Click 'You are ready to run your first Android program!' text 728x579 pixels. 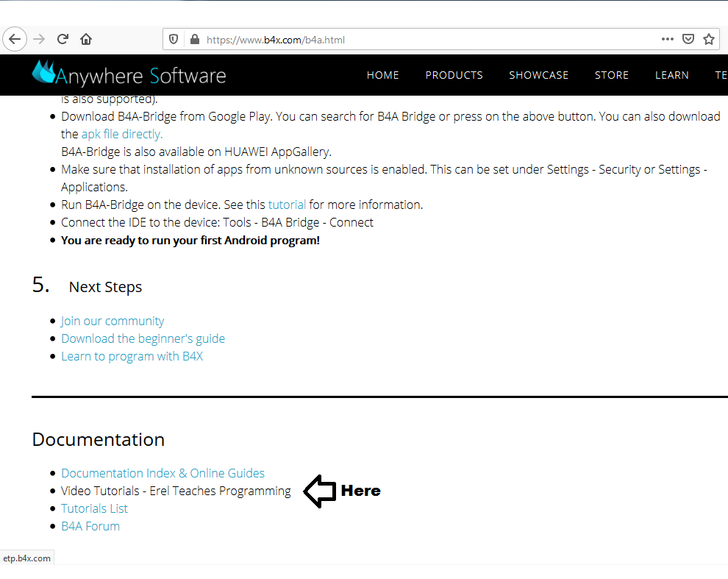tap(190, 241)
